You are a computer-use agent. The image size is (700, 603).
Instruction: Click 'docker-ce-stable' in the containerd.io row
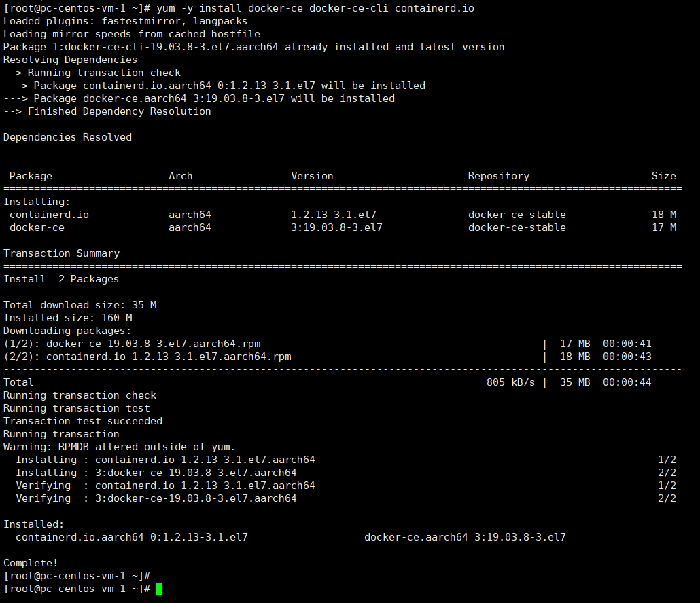tap(517, 215)
